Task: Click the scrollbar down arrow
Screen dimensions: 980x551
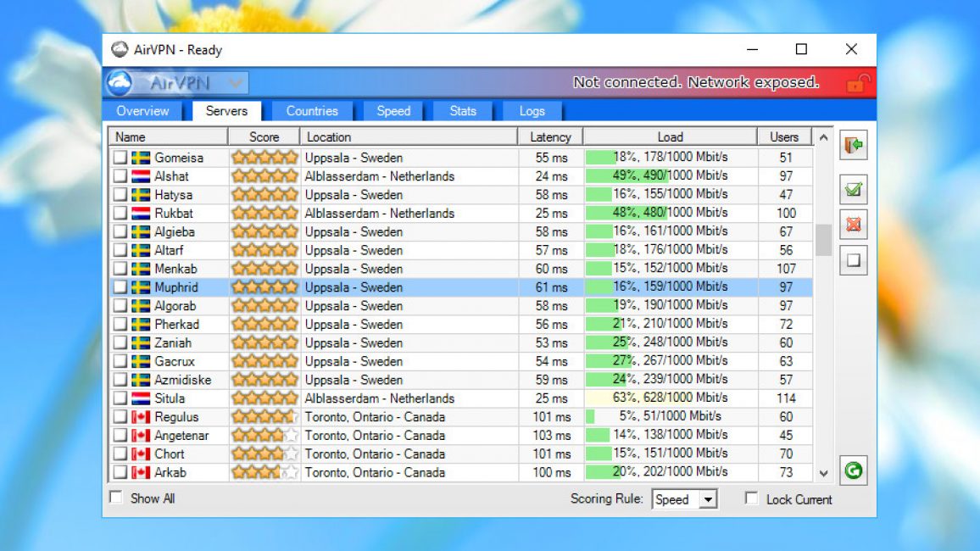Action: [x=823, y=474]
